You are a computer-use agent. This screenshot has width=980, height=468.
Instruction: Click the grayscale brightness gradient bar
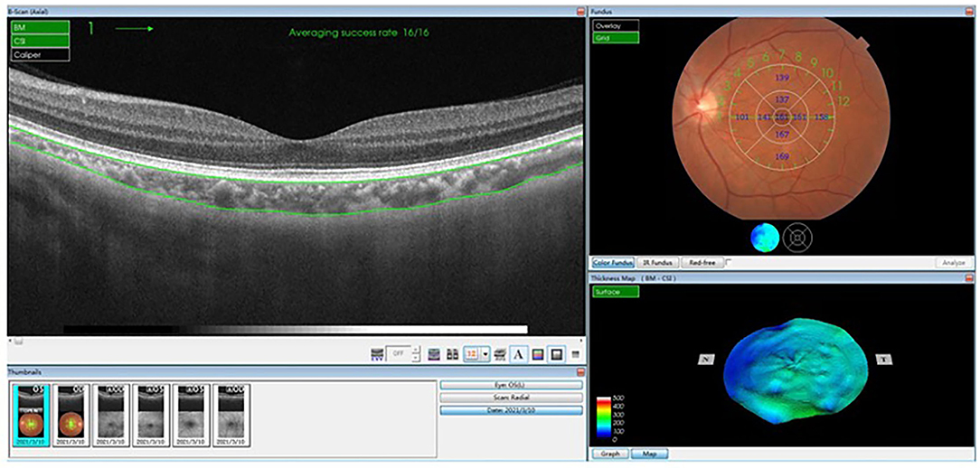point(296,329)
